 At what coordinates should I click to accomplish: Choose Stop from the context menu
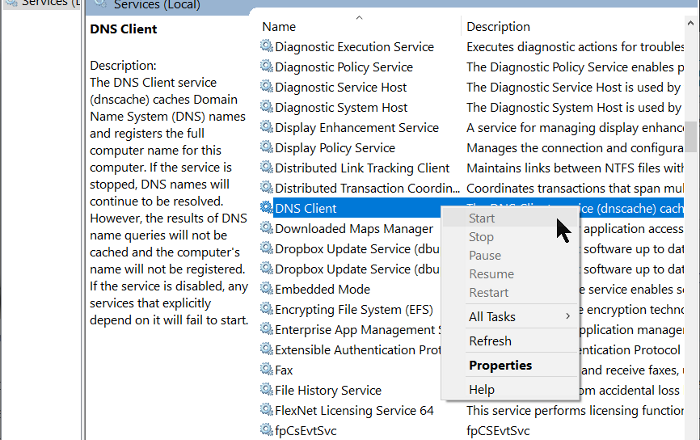coord(481,237)
